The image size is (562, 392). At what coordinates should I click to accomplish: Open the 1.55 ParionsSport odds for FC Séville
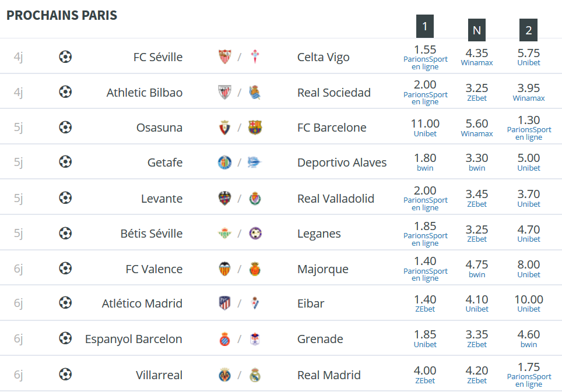[425, 57]
